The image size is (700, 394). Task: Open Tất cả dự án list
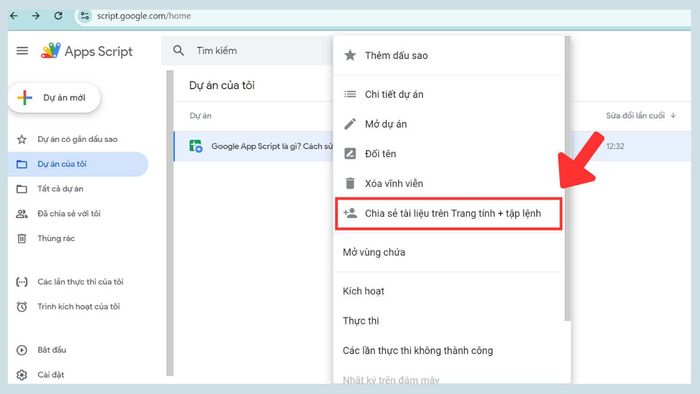(x=78, y=189)
